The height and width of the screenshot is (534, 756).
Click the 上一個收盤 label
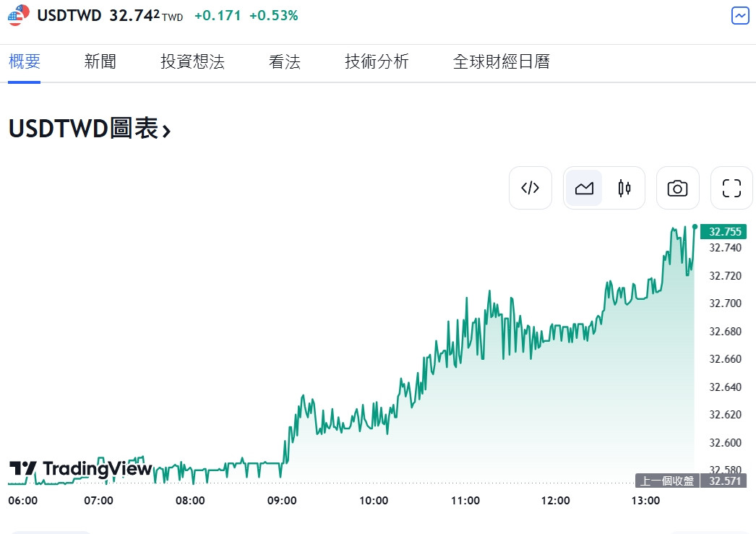click(667, 481)
